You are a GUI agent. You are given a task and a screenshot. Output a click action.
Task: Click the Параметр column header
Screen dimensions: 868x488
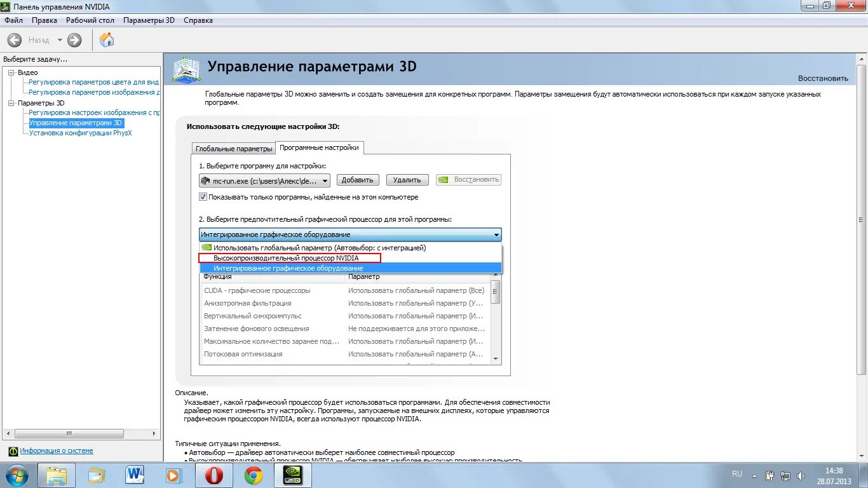click(x=418, y=277)
